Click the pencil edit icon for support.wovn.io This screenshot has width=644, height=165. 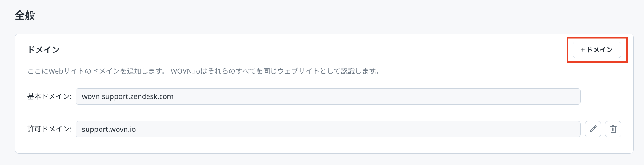(x=593, y=129)
